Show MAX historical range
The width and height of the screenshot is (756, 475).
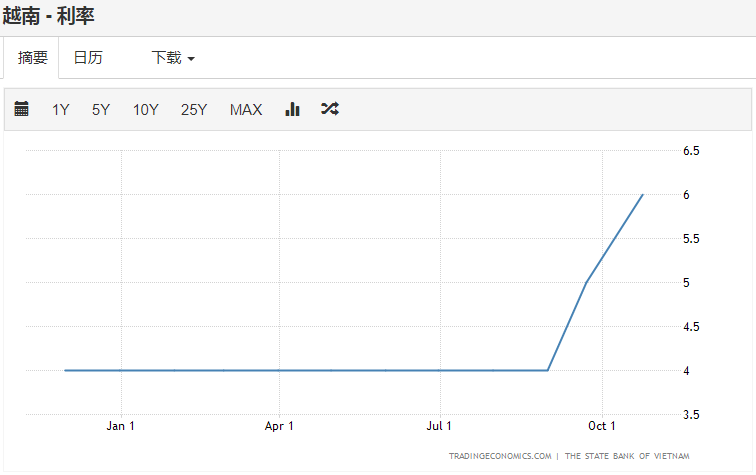(x=246, y=109)
